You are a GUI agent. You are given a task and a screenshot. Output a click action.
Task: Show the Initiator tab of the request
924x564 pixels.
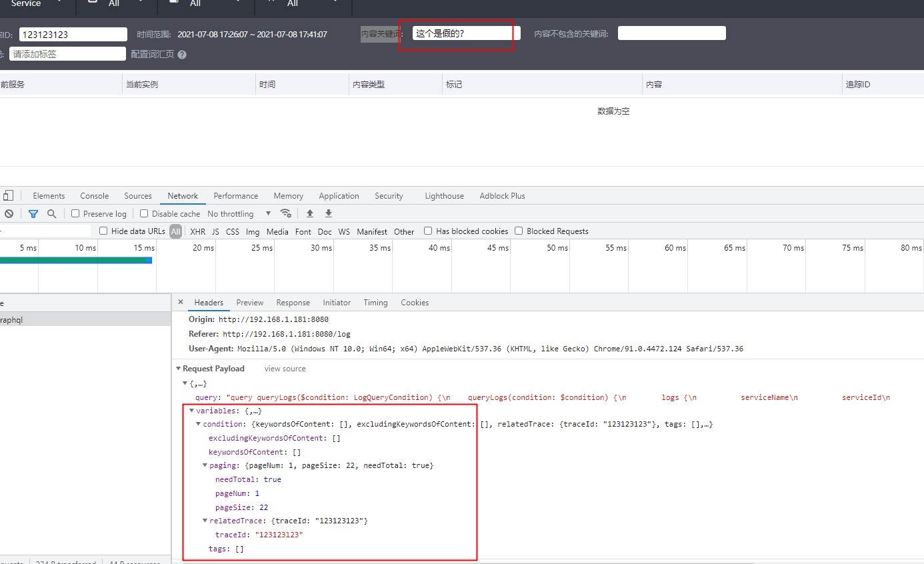(x=337, y=303)
